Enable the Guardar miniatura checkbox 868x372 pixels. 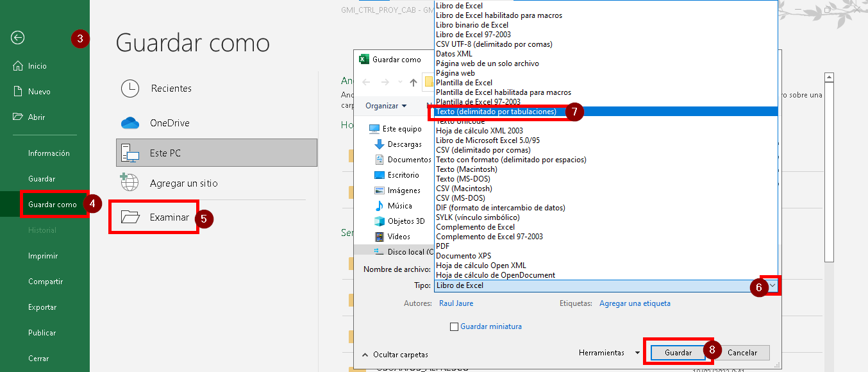pyautogui.click(x=455, y=326)
